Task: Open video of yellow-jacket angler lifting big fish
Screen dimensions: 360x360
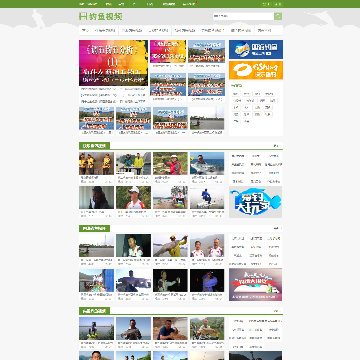Action: (170, 245)
